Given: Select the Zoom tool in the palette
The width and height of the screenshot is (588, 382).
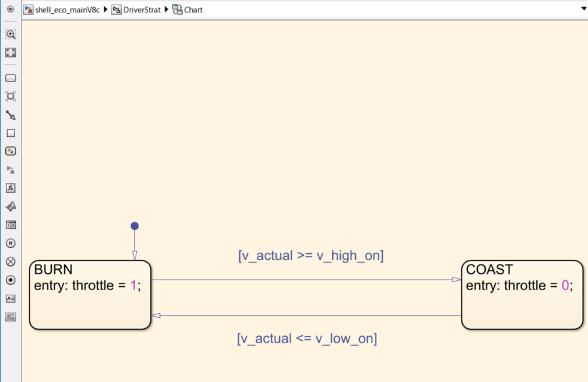Looking at the screenshot, I should tap(10, 35).
